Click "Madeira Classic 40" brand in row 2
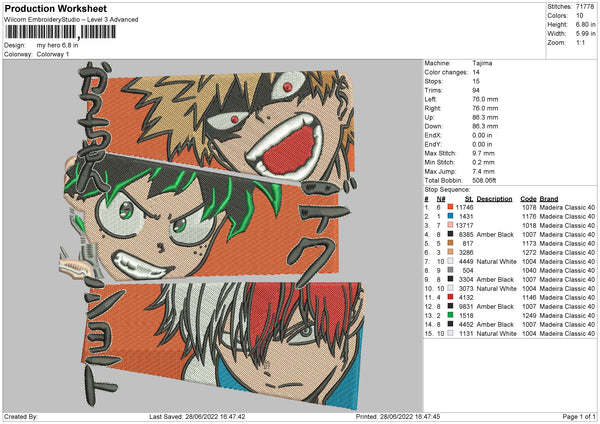The image size is (600, 424). pos(567,216)
